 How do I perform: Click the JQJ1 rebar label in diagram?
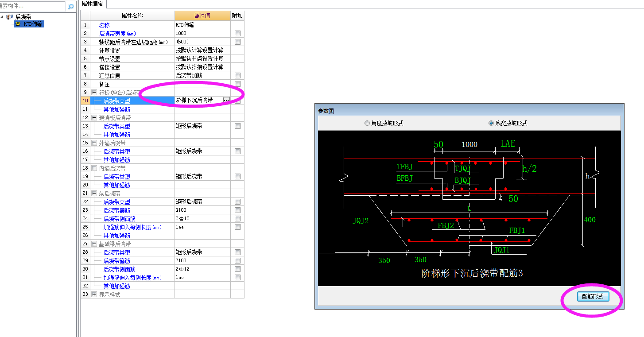pyautogui.click(x=501, y=250)
